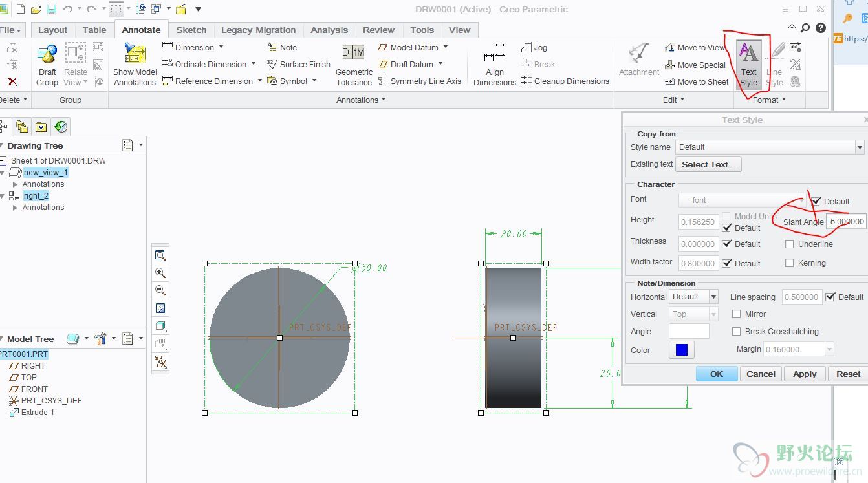This screenshot has width=868, height=483.
Task: Click the blue Color swatch
Action: coord(682,350)
